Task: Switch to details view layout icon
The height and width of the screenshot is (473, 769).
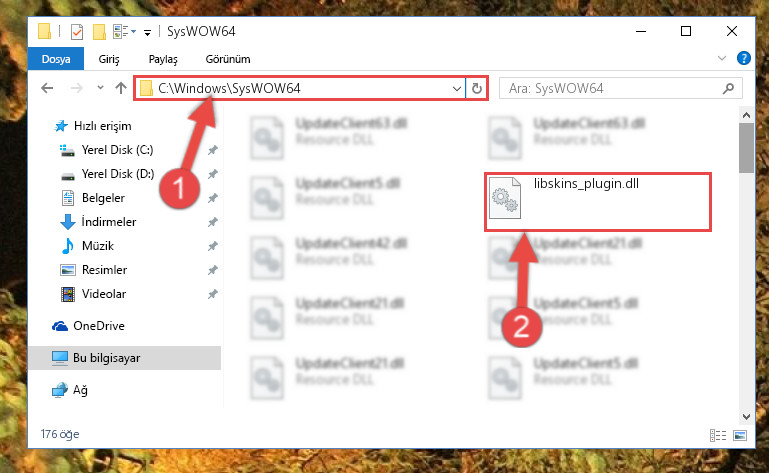Action: click(x=718, y=435)
